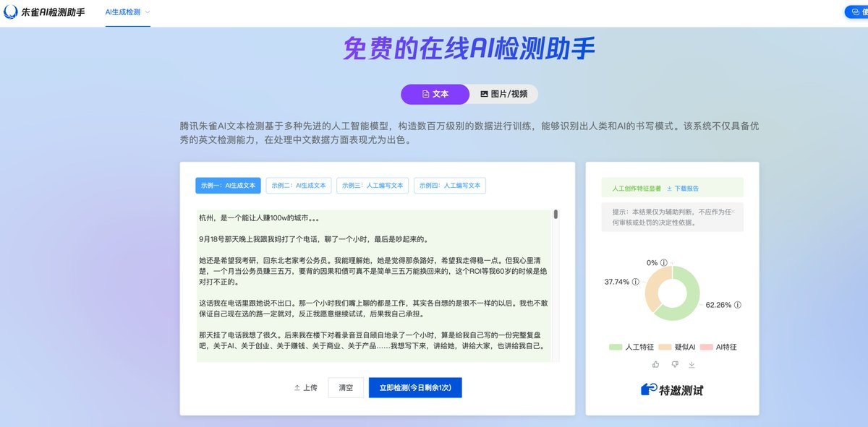Open the AI生成检测 dropdown arrow
Image resolution: width=868 pixels, height=427 pixels.
coord(148,12)
